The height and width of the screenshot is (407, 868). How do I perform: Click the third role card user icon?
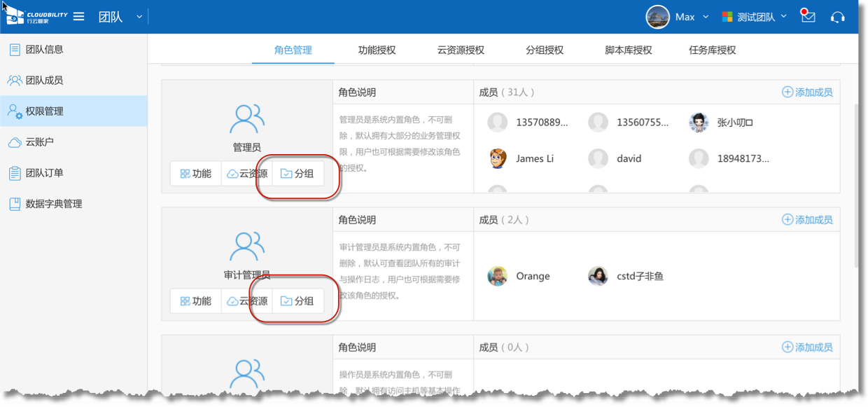(247, 374)
